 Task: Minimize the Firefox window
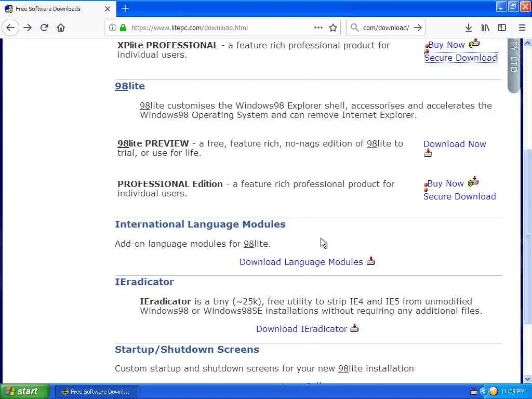click(x=501, y=6)
